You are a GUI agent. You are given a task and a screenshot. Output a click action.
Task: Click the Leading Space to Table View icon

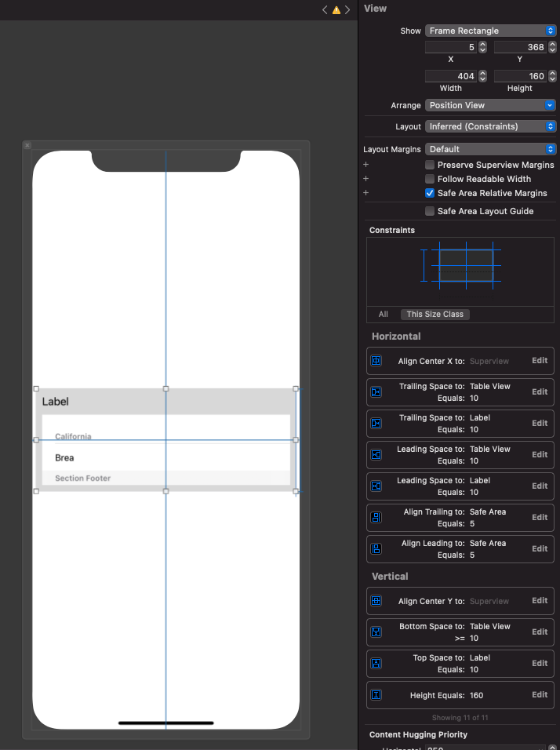[x=376, y=455]
